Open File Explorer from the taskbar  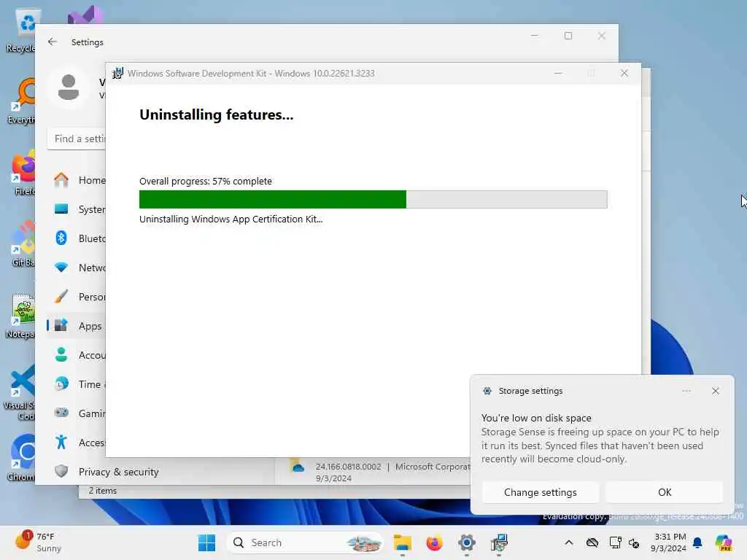click(x=402, y=542)
